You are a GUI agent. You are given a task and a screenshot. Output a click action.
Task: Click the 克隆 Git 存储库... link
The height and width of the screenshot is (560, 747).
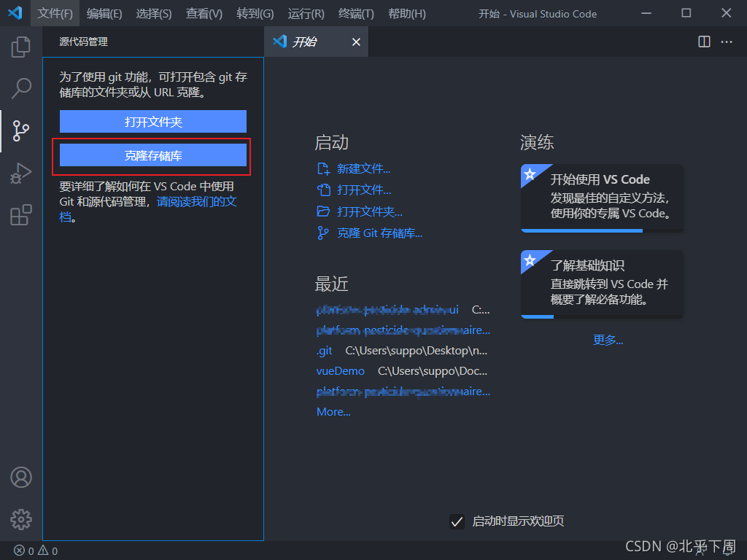point(379,233)
